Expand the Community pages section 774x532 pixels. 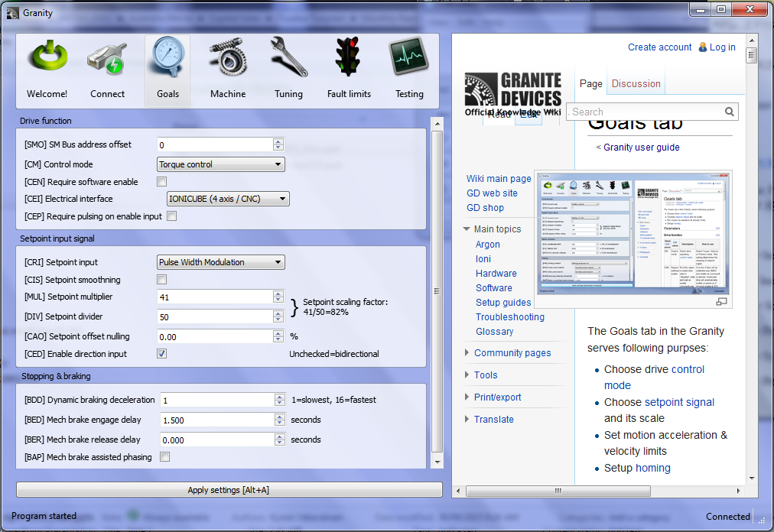[x=467, y=353]
